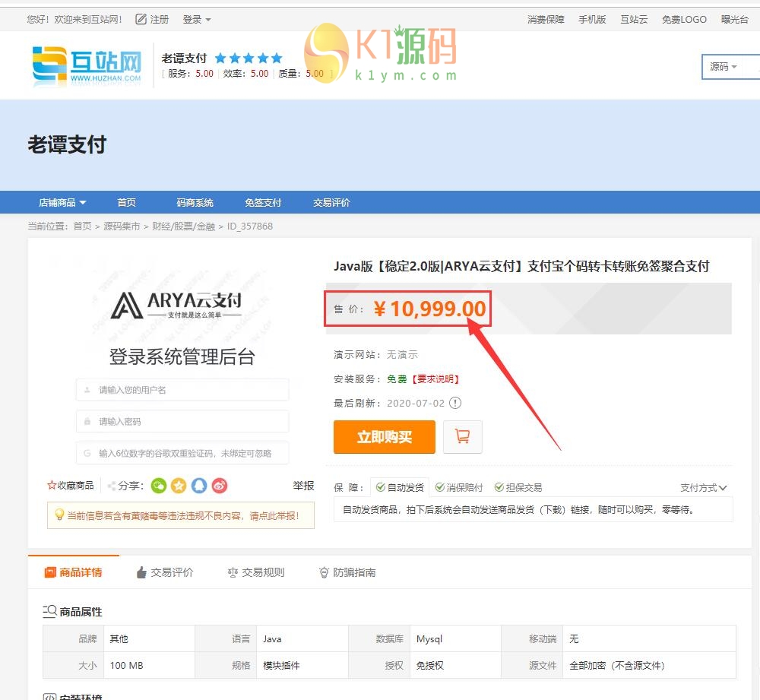760x700 pixels.
Task: Open the 免费LOGO link
Action: [684, 20]
